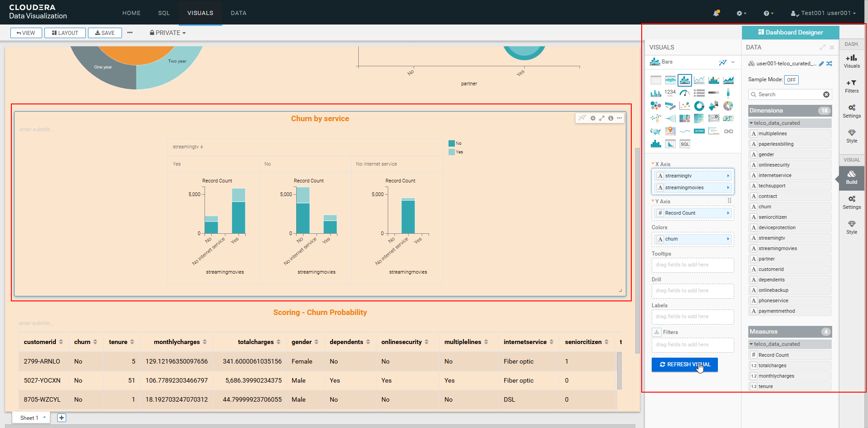This screenshot has width=868, height=428.
Task: Open the Test001 user001 account menu
Action: (823, 13)
